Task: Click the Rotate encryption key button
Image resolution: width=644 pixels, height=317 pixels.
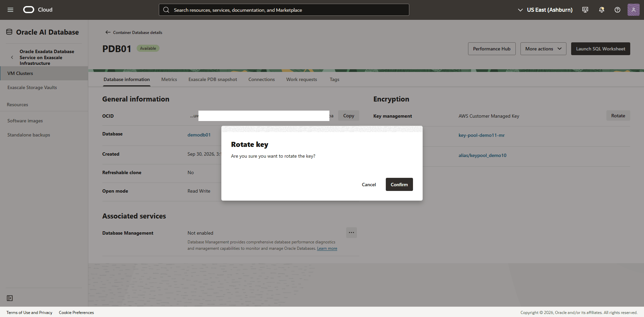Action: click(x=618, y=116)
